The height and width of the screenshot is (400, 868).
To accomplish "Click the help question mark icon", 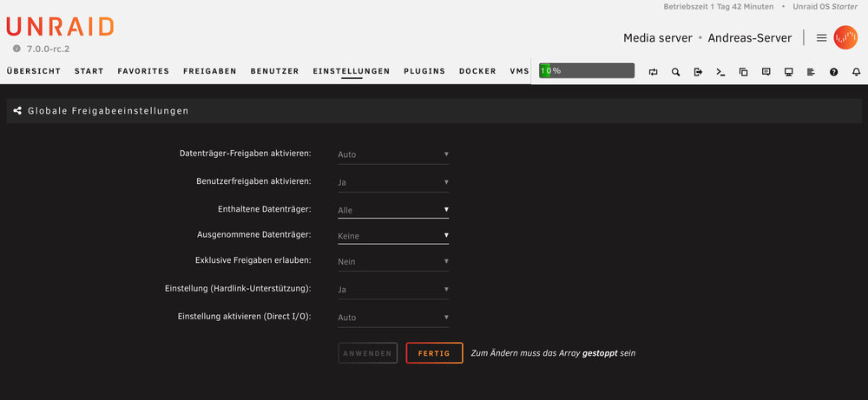I will coord(833,72).
